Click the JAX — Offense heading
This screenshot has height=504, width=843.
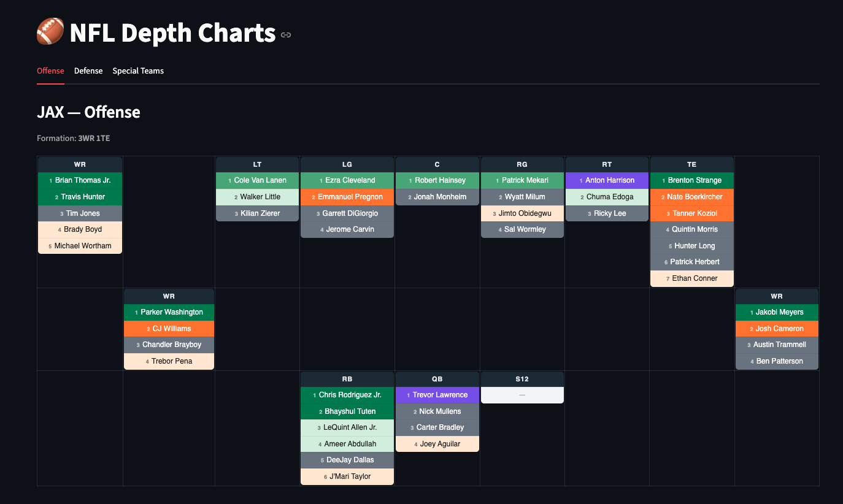click(88, 112)
